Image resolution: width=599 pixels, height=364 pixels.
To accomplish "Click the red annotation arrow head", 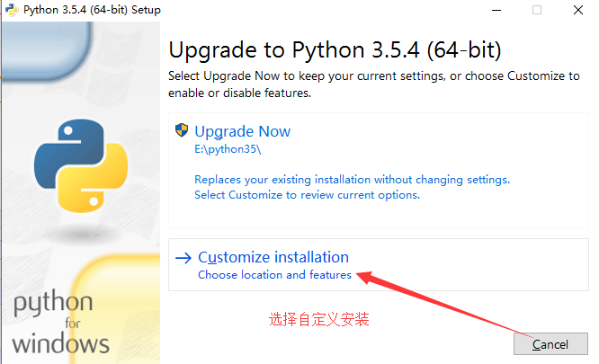I will click(365, 277).
